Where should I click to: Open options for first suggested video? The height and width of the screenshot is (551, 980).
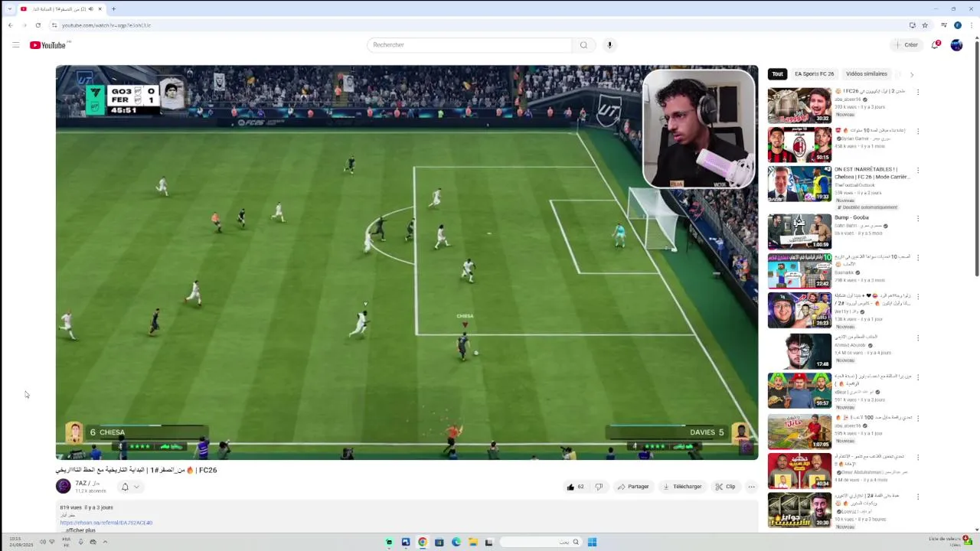[x=918, y=91]
